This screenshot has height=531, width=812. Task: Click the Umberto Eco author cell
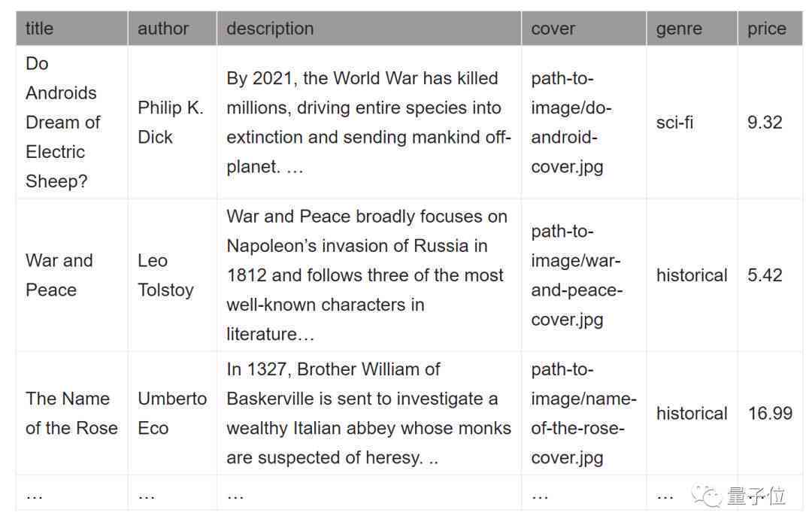172,414
